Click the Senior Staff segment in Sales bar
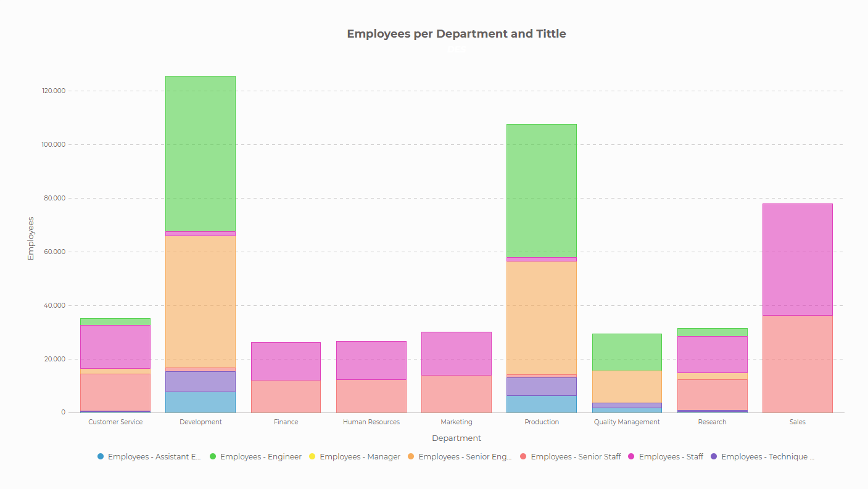Screen dimensions: 868x489 pos(797,364)
